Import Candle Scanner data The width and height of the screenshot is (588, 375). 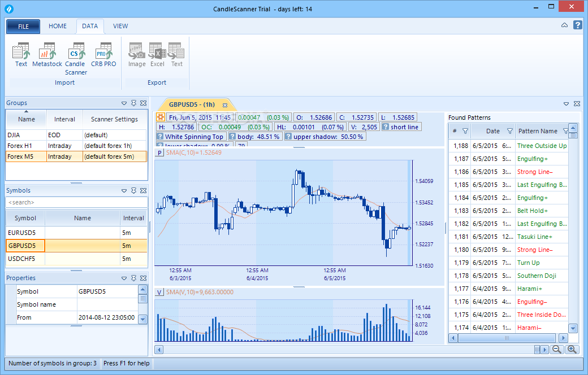pyautogui.click(x=76, y=59)
